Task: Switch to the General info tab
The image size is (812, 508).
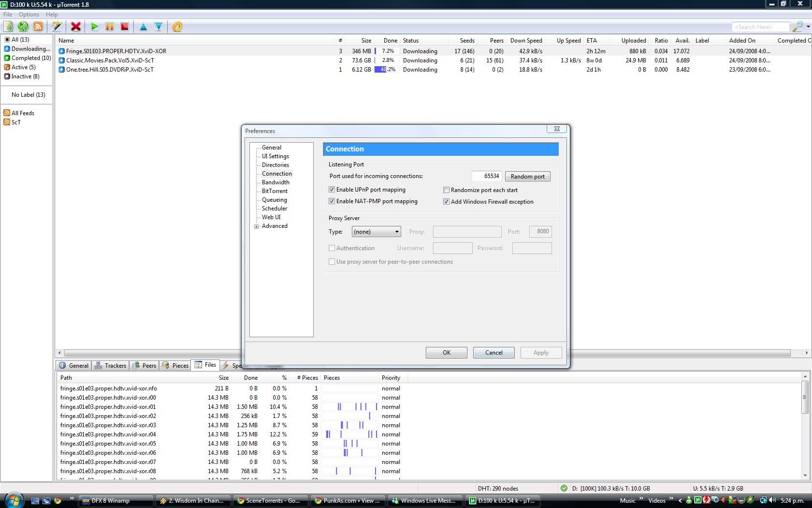Action: 74,366
